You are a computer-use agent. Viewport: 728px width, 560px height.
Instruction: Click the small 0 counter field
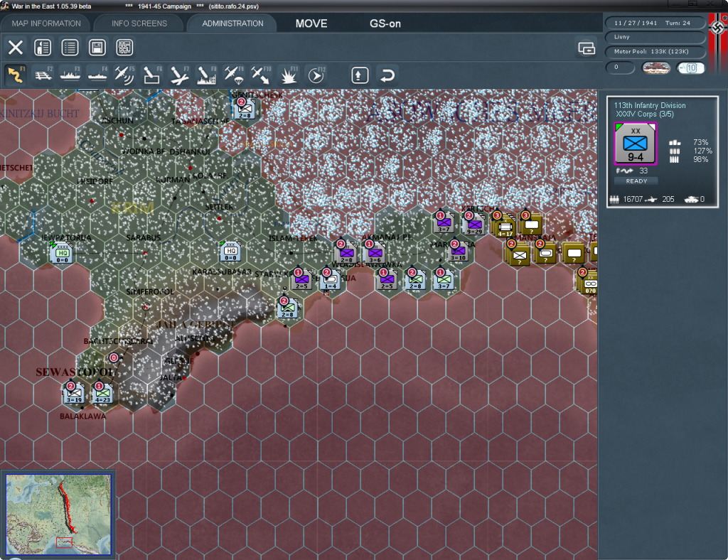620,68
